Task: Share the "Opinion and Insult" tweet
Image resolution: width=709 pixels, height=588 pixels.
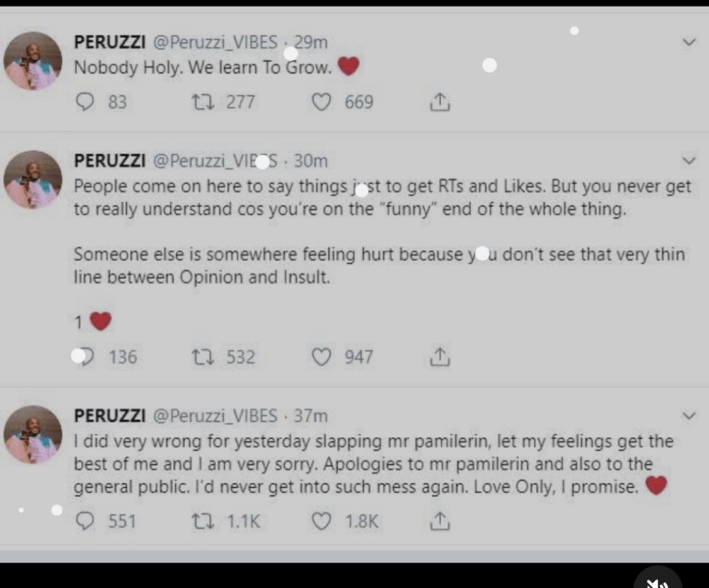Action: click(x=439, y=357)
